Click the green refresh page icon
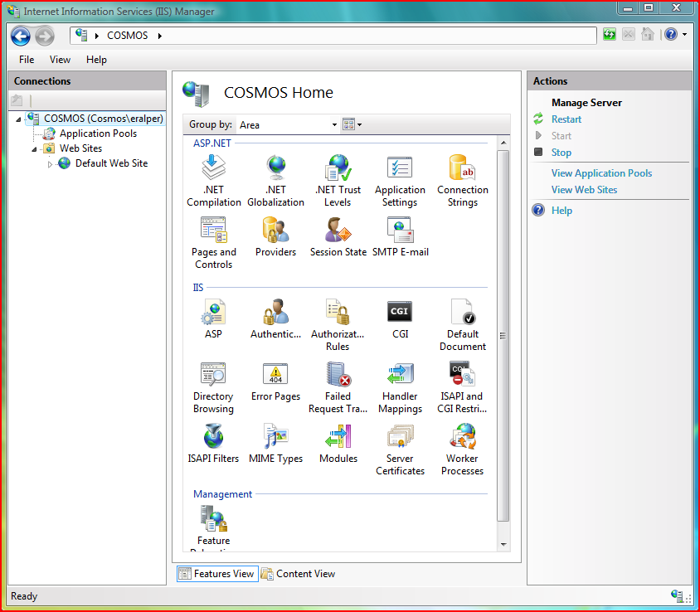Viewport: 700px width, 612px height. pyautogui.click(x=610, y=34)
